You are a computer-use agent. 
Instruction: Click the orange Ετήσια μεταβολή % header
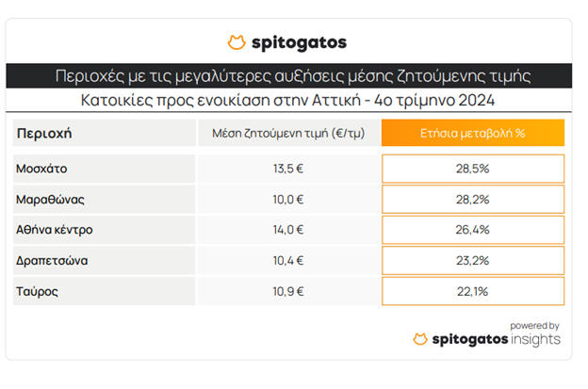coord(472,133)
